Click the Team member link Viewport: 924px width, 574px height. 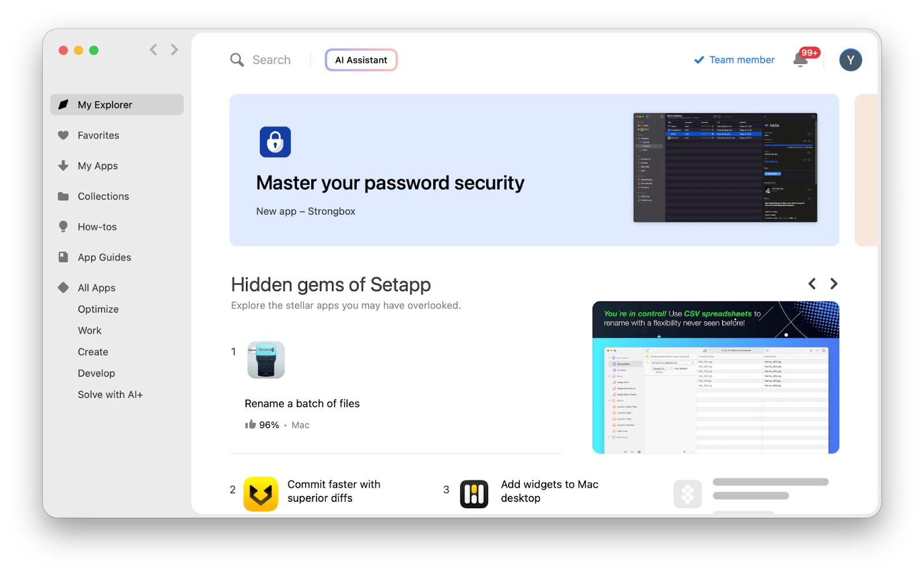[x=741, y=59]
